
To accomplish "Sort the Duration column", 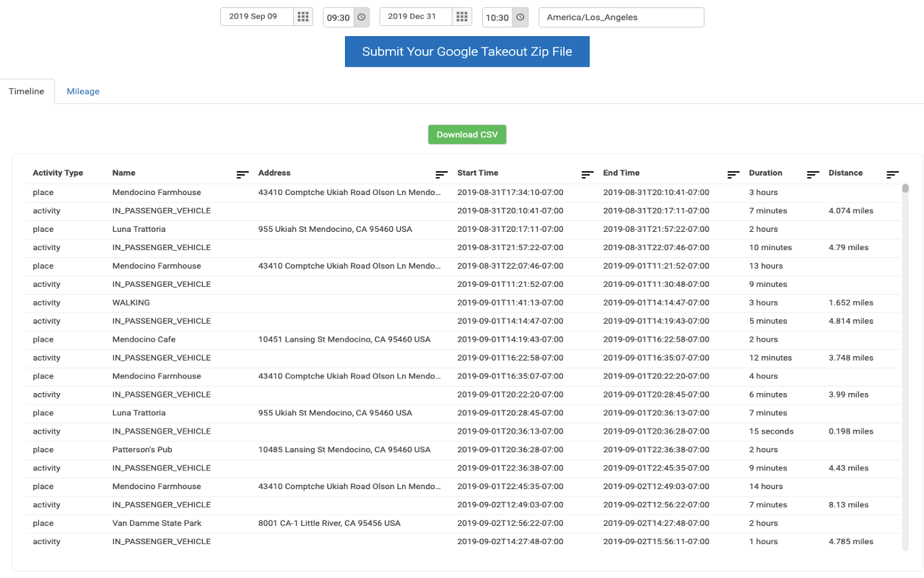I will pos(812,174).
